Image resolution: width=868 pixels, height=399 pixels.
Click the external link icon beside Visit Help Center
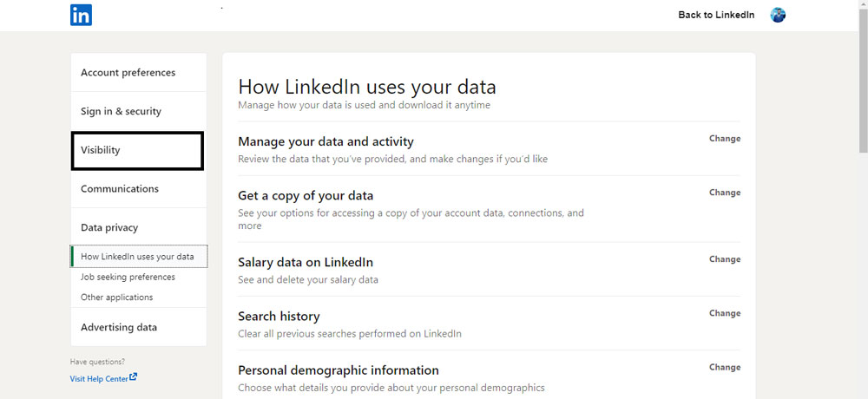[134, 377]
